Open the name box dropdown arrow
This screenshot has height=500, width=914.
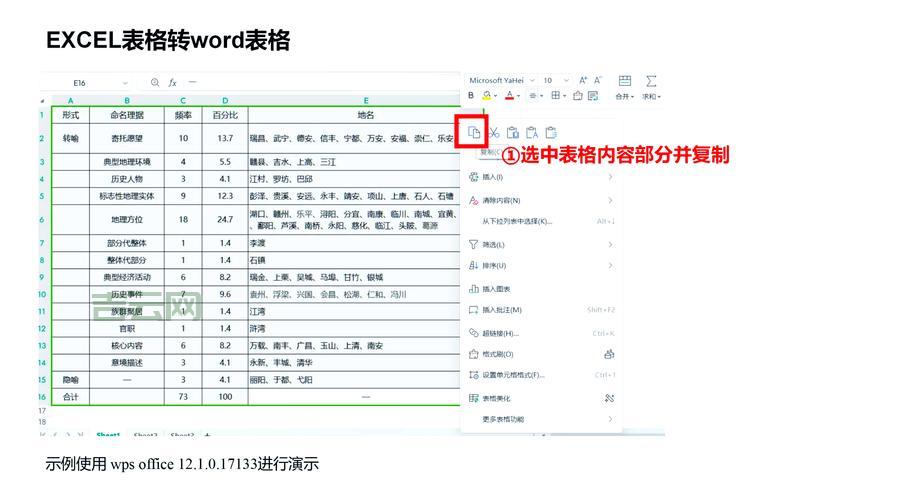[x=125, y=83]
